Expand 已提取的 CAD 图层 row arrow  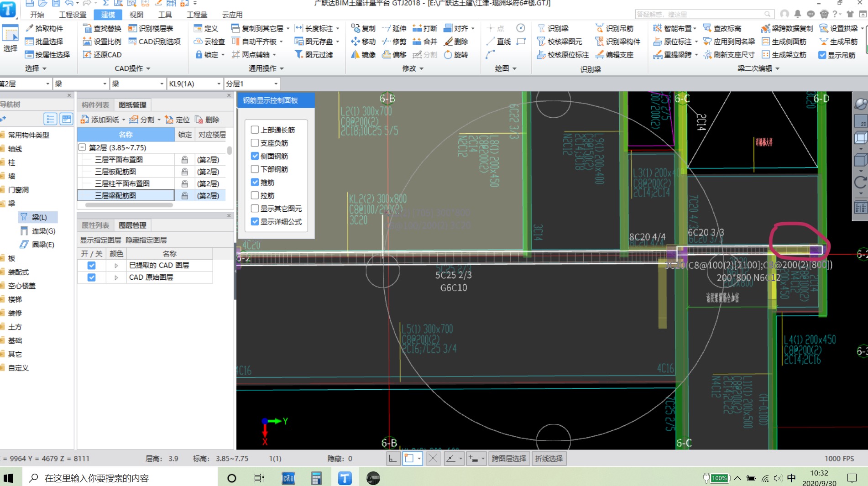pos(116,265)
